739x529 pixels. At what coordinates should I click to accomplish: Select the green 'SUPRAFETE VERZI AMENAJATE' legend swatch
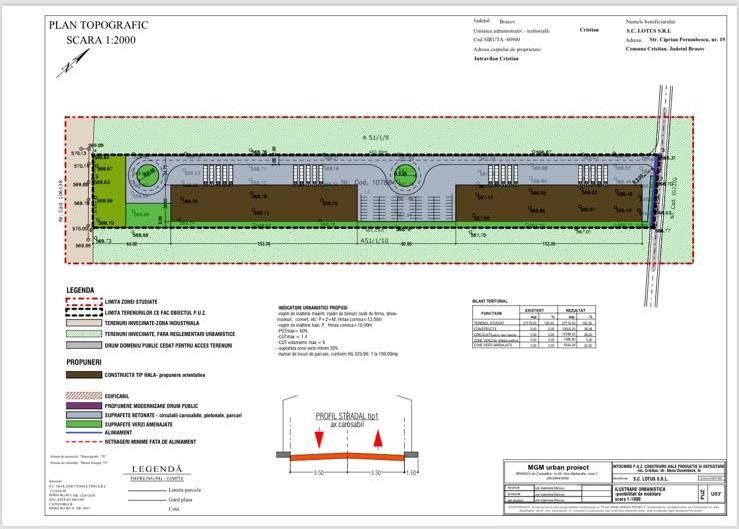click(84, 424)
